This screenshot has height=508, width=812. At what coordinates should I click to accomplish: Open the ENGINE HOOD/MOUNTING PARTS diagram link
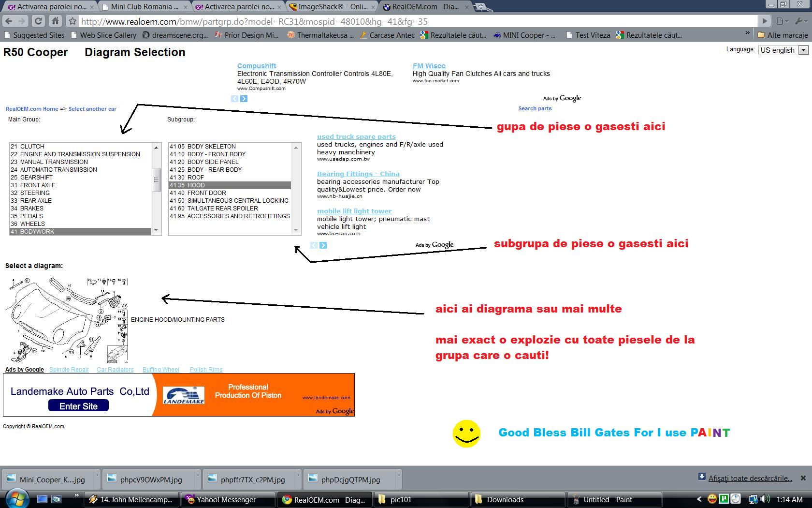(x=178, y=320)
